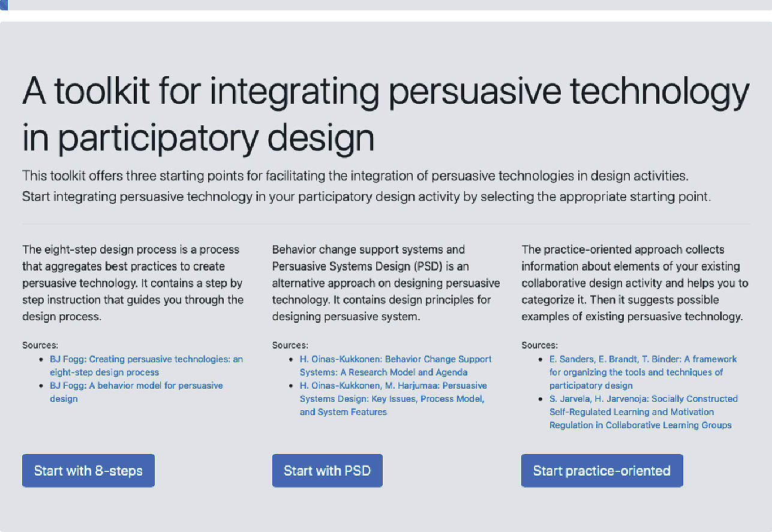Open the Jarvela and Jarvenoja Self-Regulated Learning link

(644, 412)
